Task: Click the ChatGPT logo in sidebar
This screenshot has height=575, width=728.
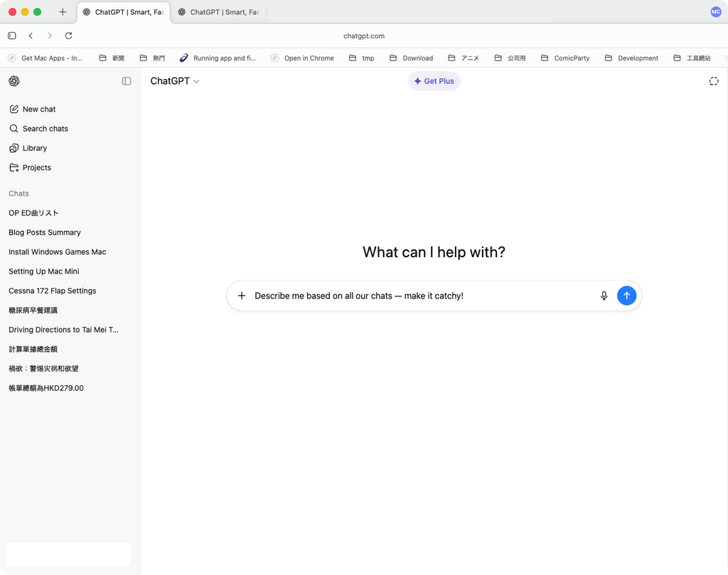Action: point(14,81)
